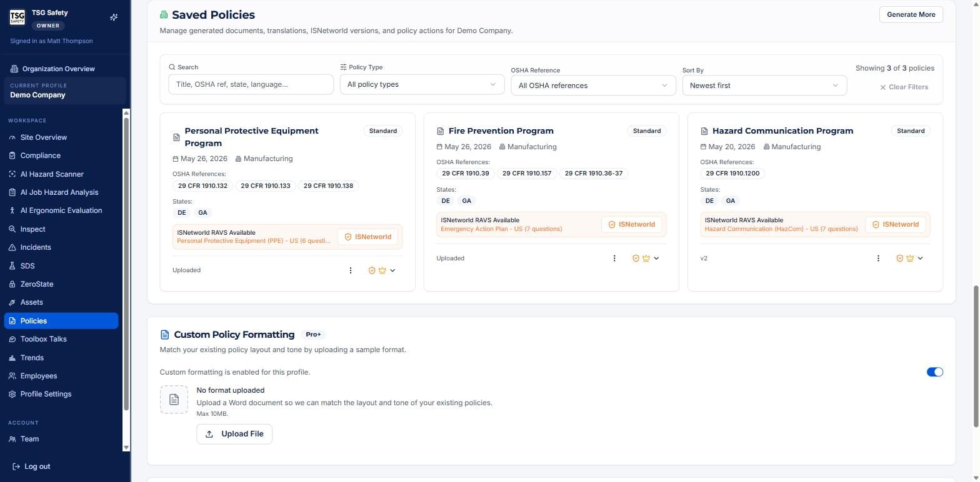Expand the chevron on the Fire Prevention Program card
This screenshot has height=482, width=980.
click(x=656, y=258)
